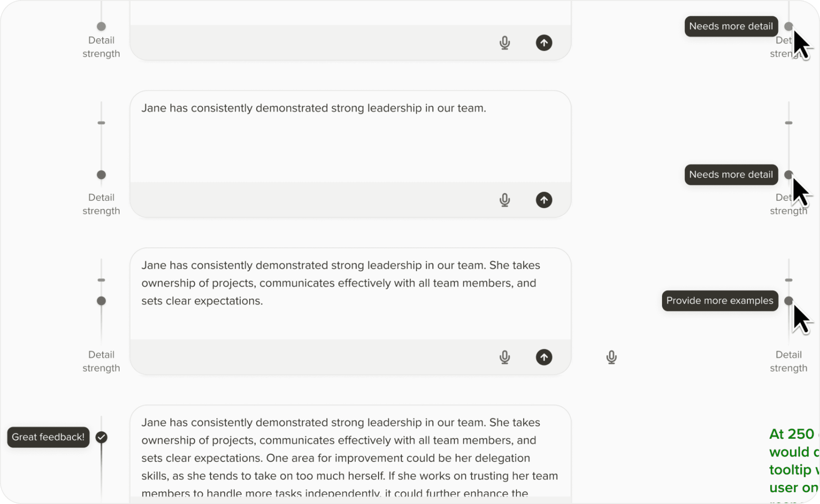The height and width of the screenshot is (504, 820).
Task: Click the send arrow in the third message box
Action: tap(544, 357)
